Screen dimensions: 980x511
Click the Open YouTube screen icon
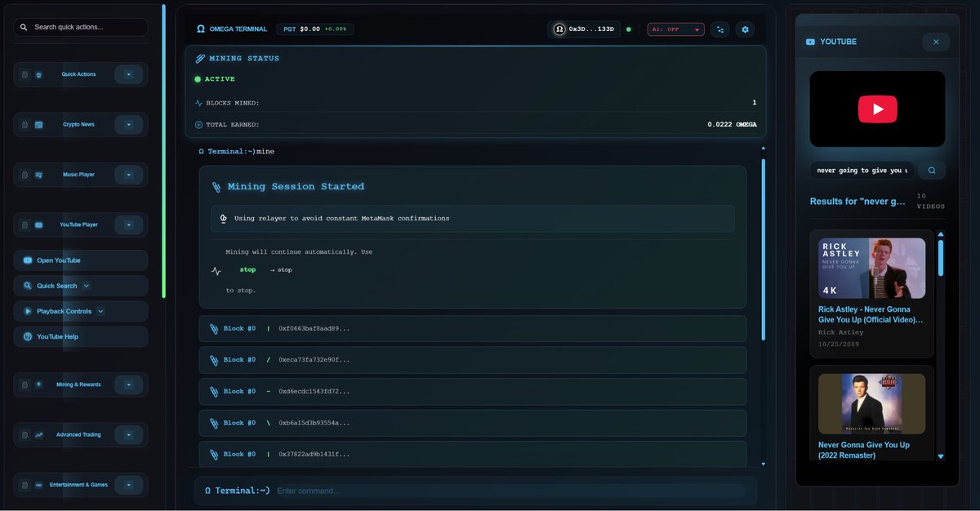tap(28, 260)
